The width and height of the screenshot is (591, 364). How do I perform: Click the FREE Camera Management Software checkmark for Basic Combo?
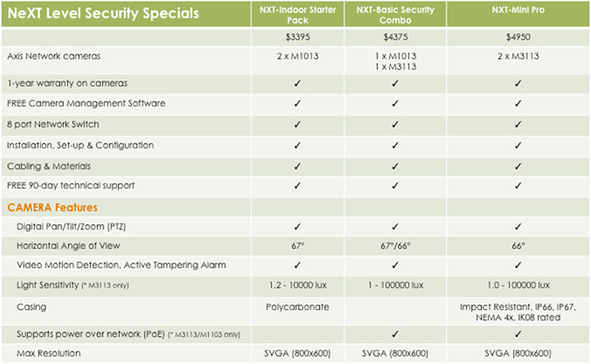395,103
